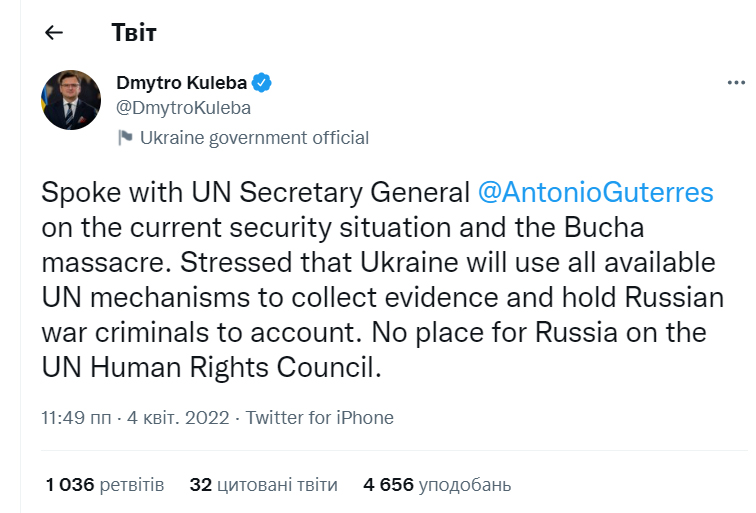Image resolution: width=756 pixels, height=513 pixels.
Task: Click Dmytro Kuleba's profile avatar
Action: pyautogui.click(x=70, y=99)
